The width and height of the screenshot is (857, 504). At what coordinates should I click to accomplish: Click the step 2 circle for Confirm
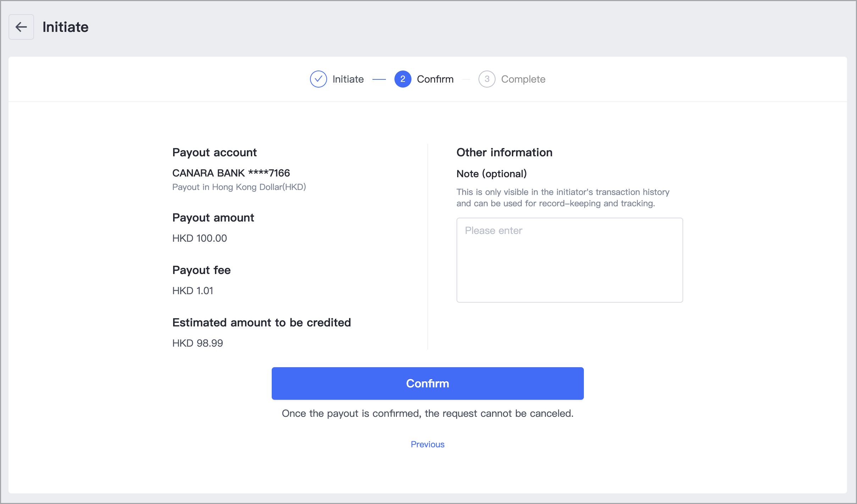(403, 79)
